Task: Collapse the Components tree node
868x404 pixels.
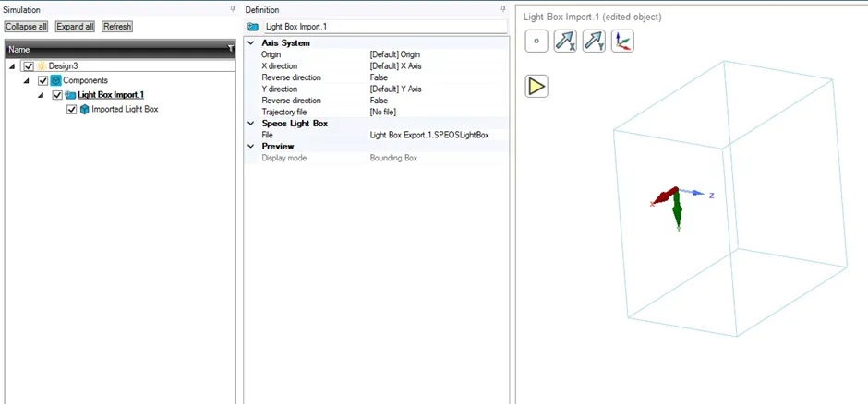Action: 26,80
